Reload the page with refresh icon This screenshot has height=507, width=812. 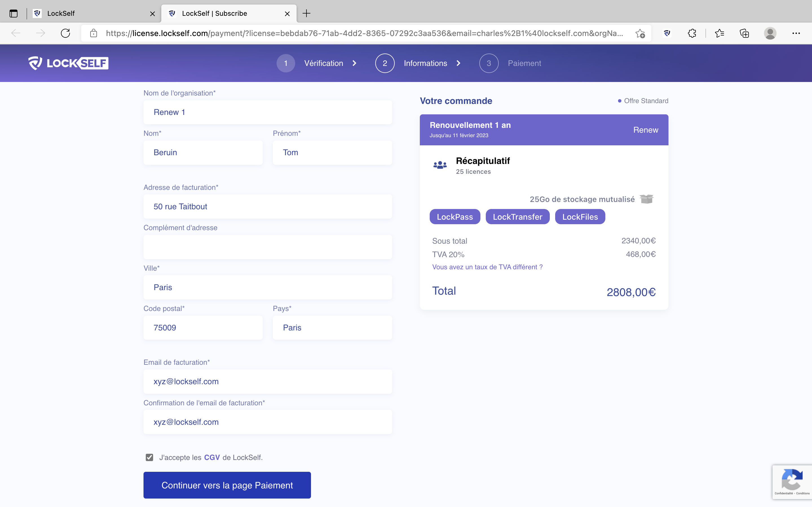[65, 33]
